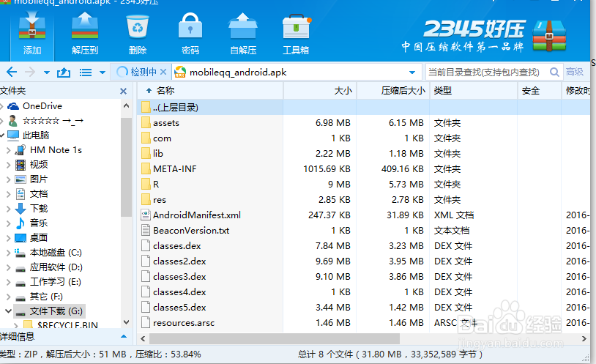
Task: Collapse 文件下载 (G:) drive node
Action: pos(8,311)
